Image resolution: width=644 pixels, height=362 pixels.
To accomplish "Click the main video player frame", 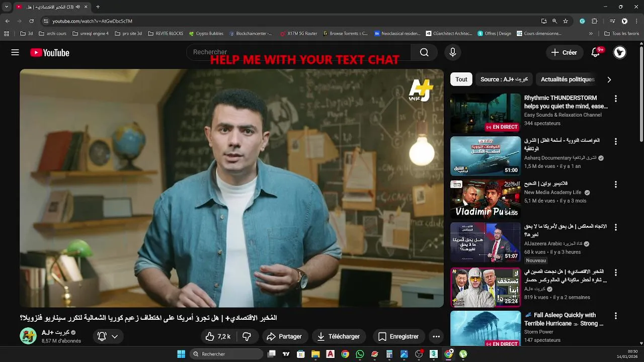I will coord(231,188).
